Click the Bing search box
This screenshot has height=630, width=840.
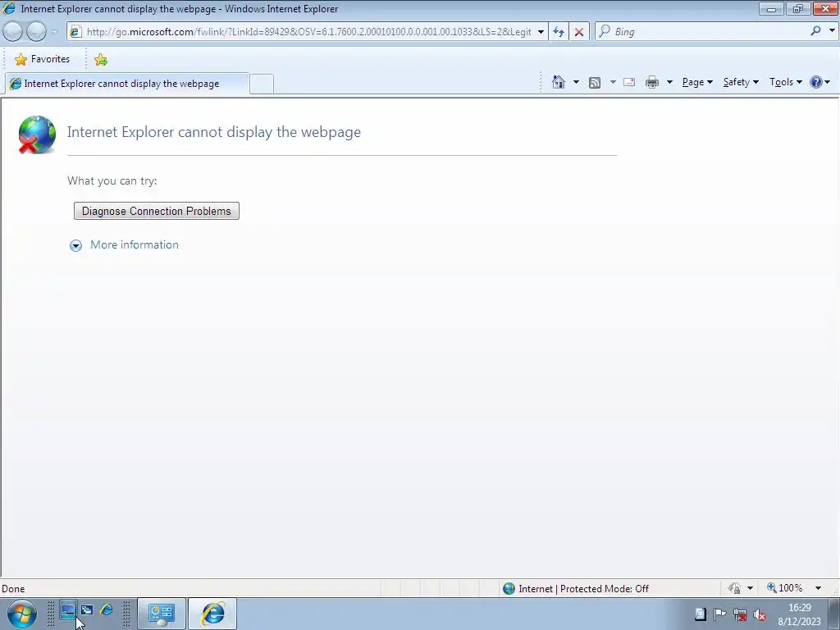click(x=710, y=32)
